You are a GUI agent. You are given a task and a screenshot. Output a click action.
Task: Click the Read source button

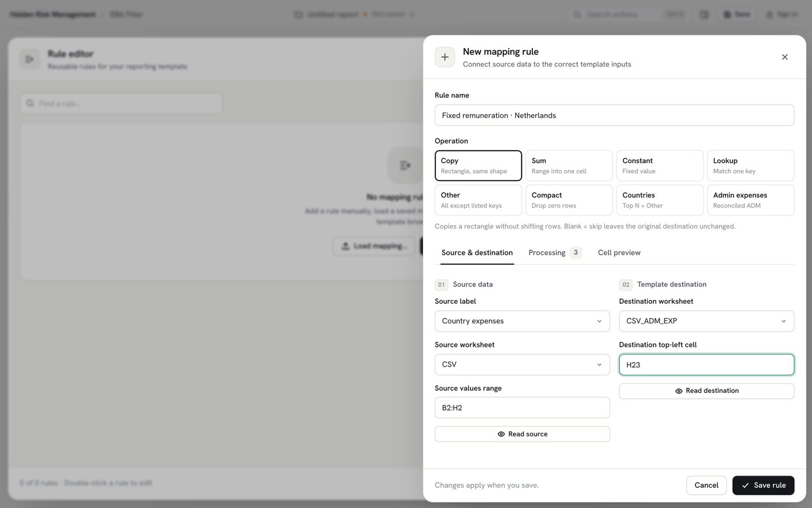tap(522, 434)
